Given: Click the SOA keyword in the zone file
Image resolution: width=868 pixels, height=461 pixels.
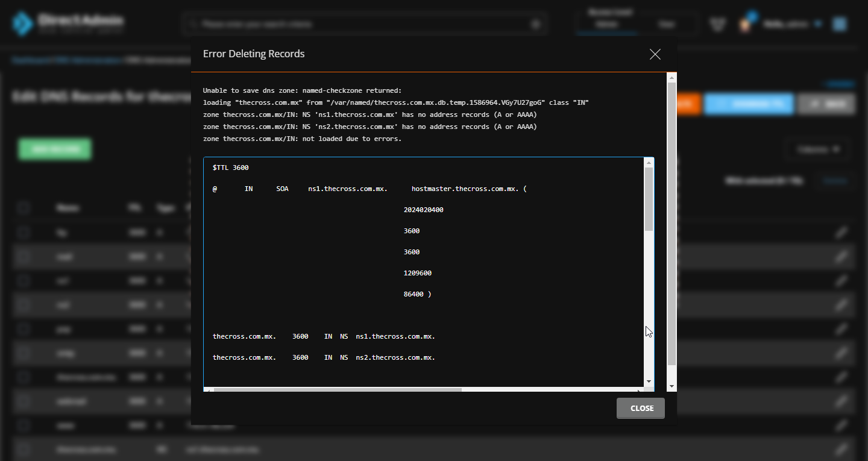Looking at the screenshot, I should [x=283, y=189].
